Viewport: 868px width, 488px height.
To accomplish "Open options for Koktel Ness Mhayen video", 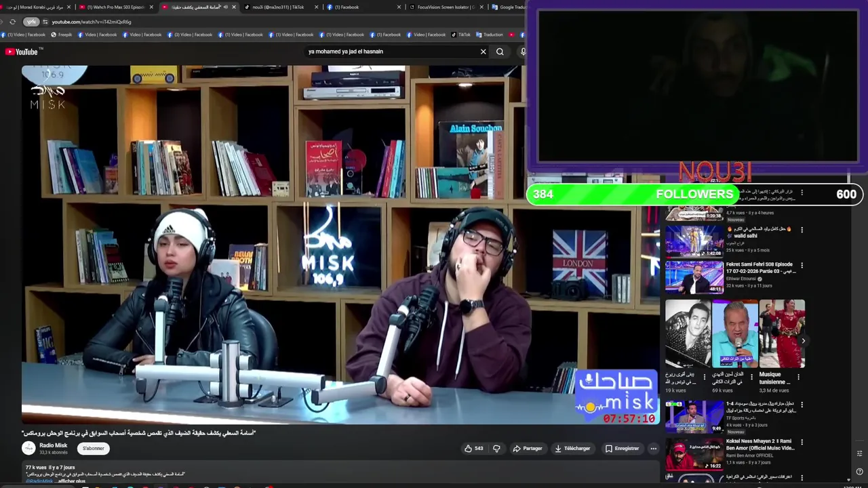I will coord(802,442).
